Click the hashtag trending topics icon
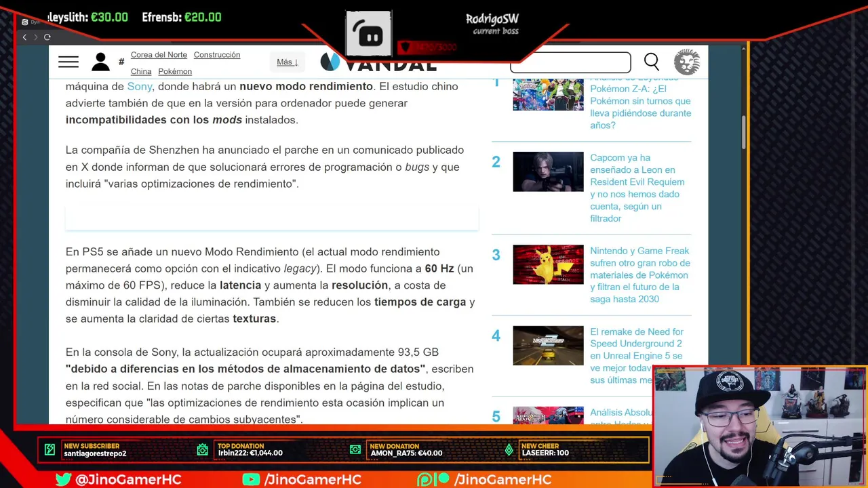 [x=121, y=62]
